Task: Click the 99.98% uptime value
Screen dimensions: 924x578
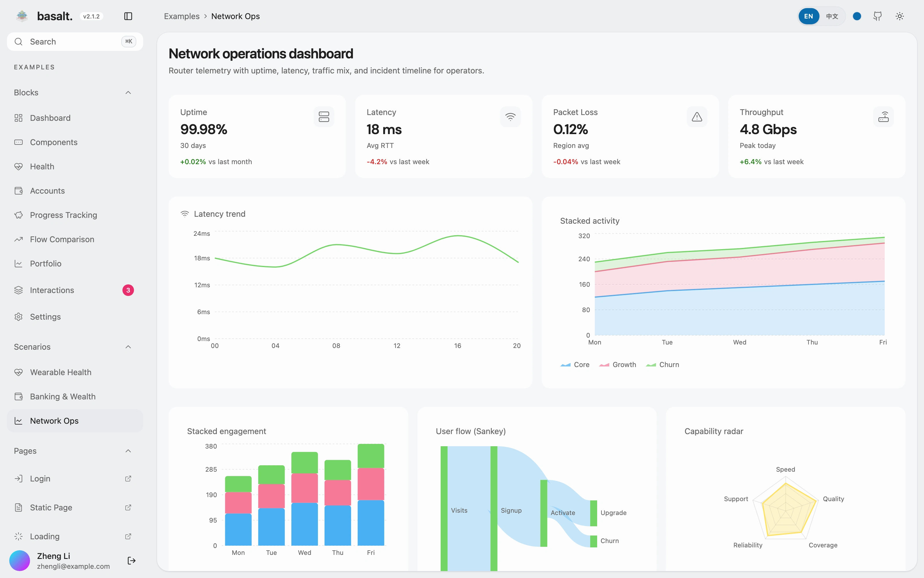Action: 204,129
